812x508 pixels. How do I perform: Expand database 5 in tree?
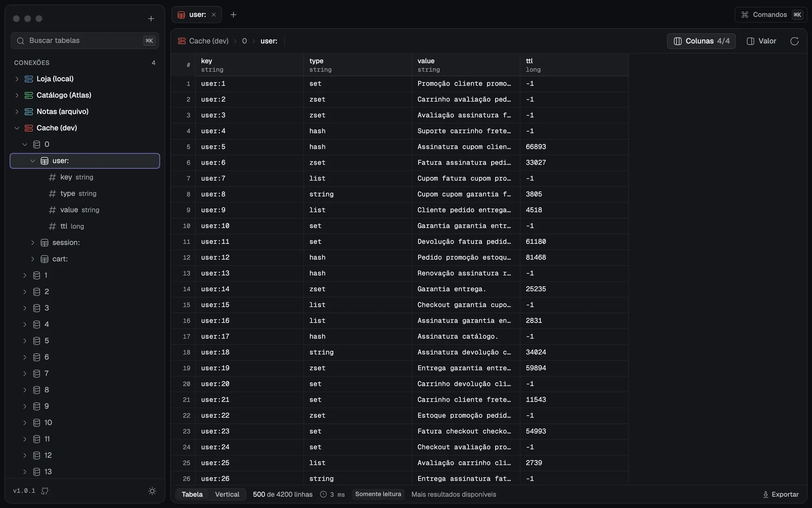[25, 341]
